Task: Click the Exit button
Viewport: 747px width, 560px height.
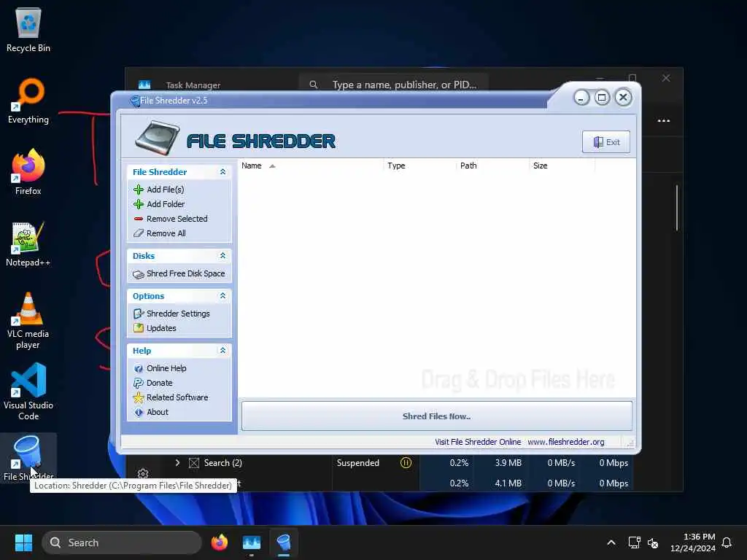Action: pos(606,142)
